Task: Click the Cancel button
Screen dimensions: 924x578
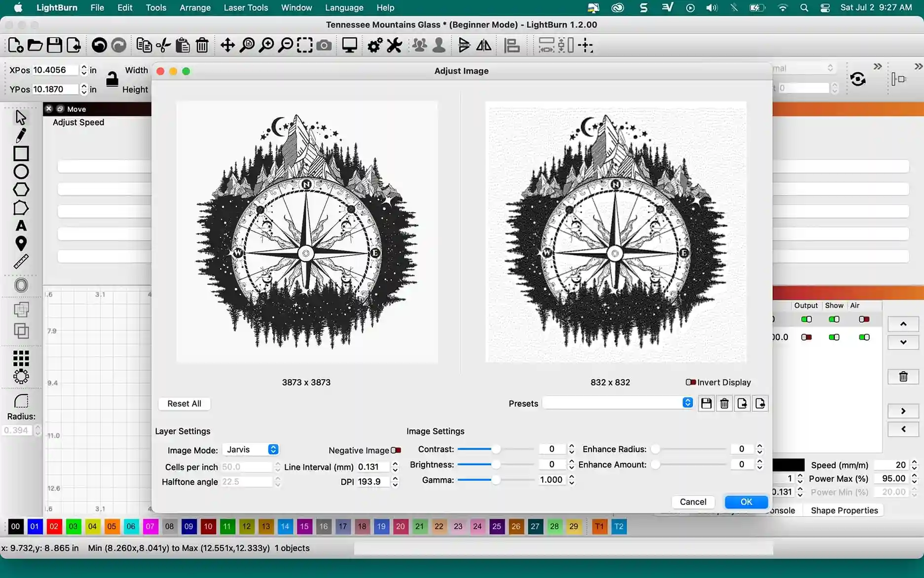Action: tap(693, 501)
